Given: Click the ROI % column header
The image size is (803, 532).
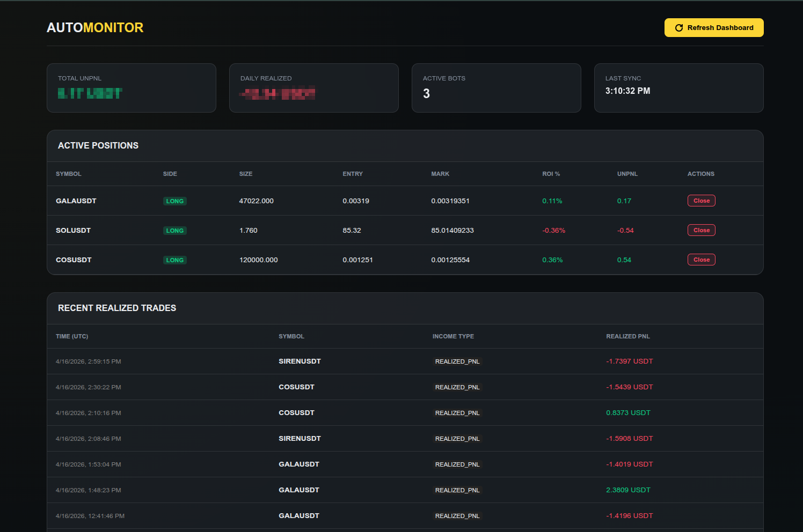Looking at the screenshot, I should click(551, 174).
